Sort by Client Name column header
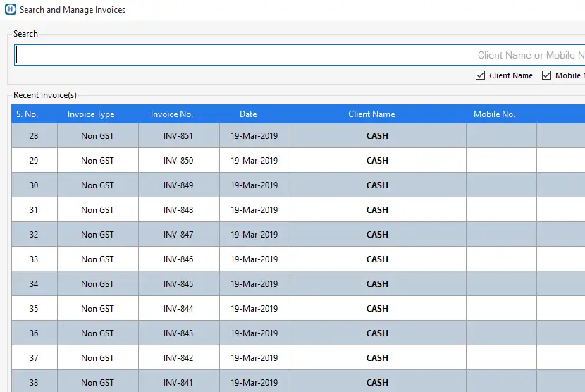Image resolution: width=585 pixels, height=392 pixels. tap(371, 114)
